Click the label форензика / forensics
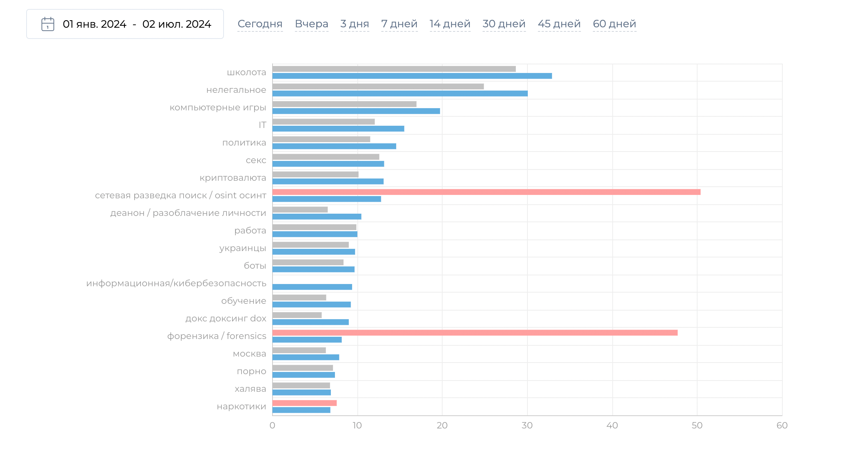868x449 pixels. tap(217, 336)
